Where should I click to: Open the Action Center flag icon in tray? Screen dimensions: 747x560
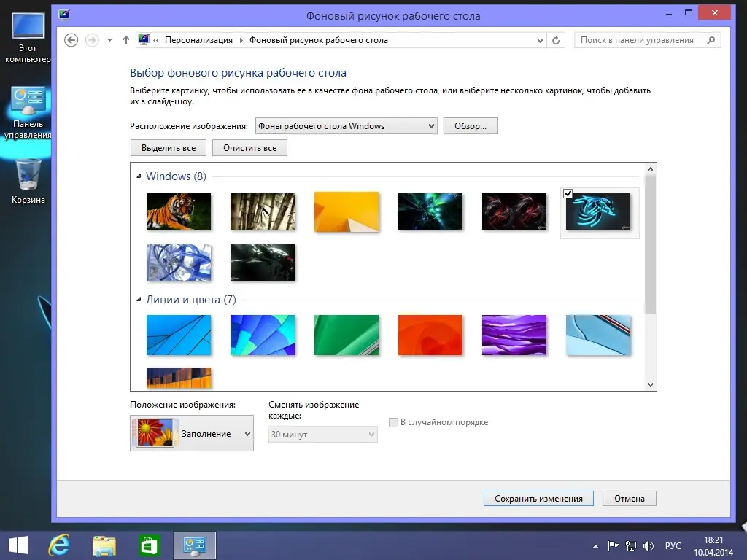tap(613, 545)
